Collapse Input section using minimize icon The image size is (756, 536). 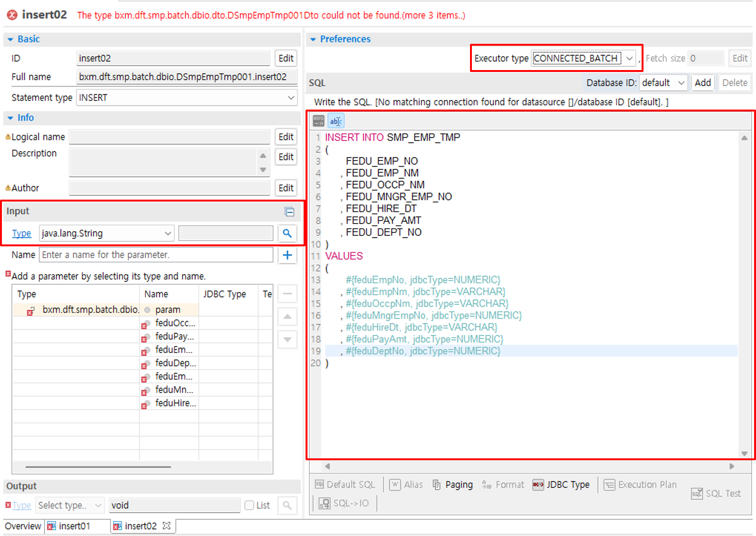pos(289,212)
